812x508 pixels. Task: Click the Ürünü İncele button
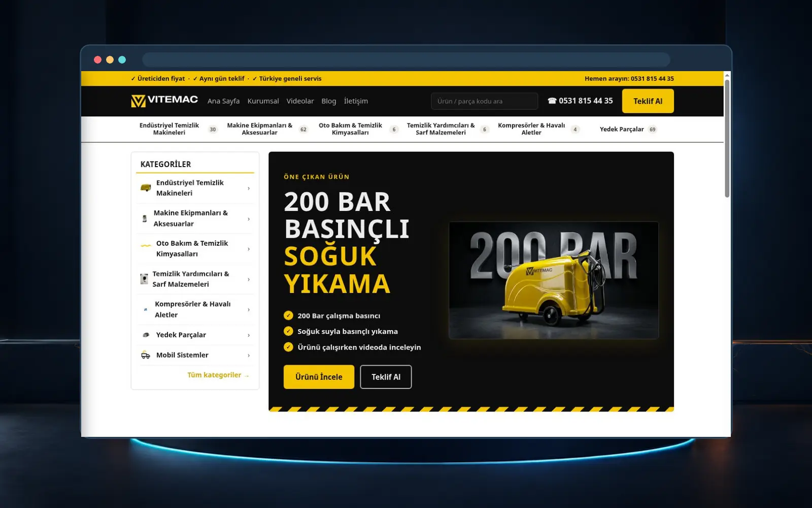tap(319, 377)
